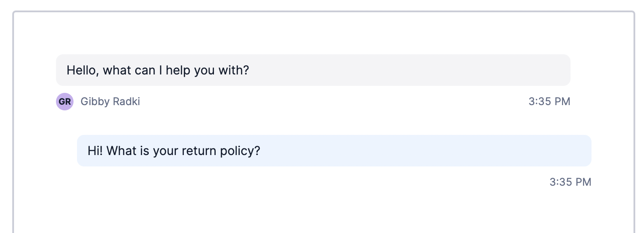Click the purple GR avatar icon
Image resolution: width=644 pixels, height=233 pixels.
pos(65,102)
